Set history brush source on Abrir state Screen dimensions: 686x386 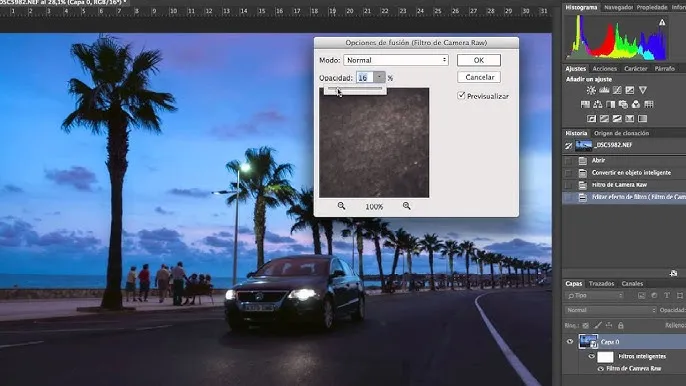[568, 161]
